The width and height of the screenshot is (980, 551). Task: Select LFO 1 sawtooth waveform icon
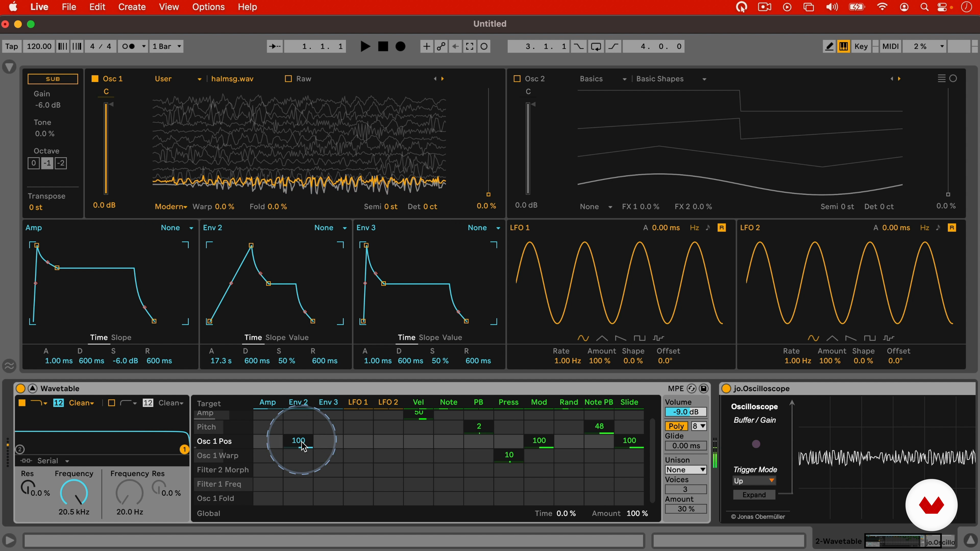pyautogui.click(x=620, y=338)
